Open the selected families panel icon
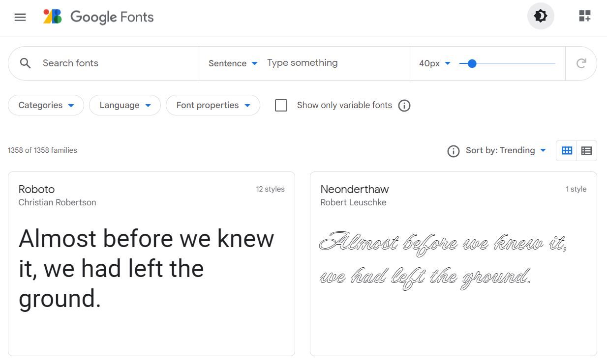The width and height of the screenshot is (607, 364). [584, 16]
